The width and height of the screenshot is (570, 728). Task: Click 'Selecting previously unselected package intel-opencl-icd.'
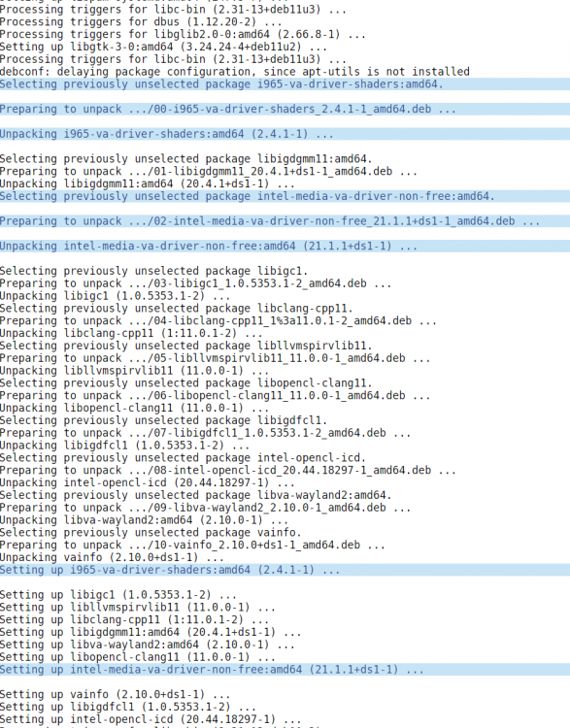tap(183, 458)
